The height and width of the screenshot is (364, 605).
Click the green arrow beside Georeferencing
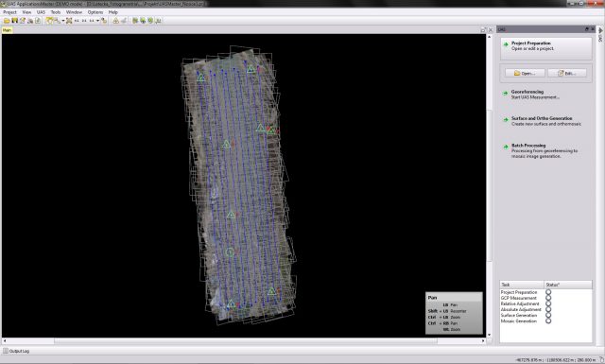coord(506,93)
